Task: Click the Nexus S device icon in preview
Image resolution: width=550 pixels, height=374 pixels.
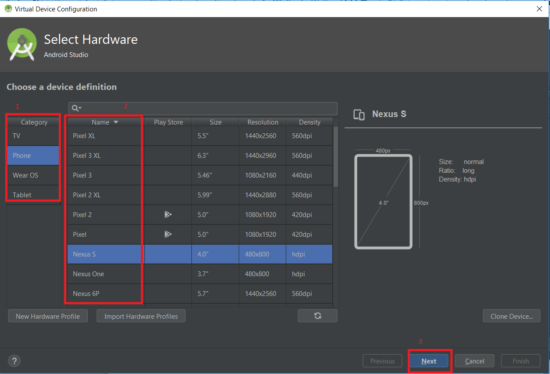Action: point(359,114)
